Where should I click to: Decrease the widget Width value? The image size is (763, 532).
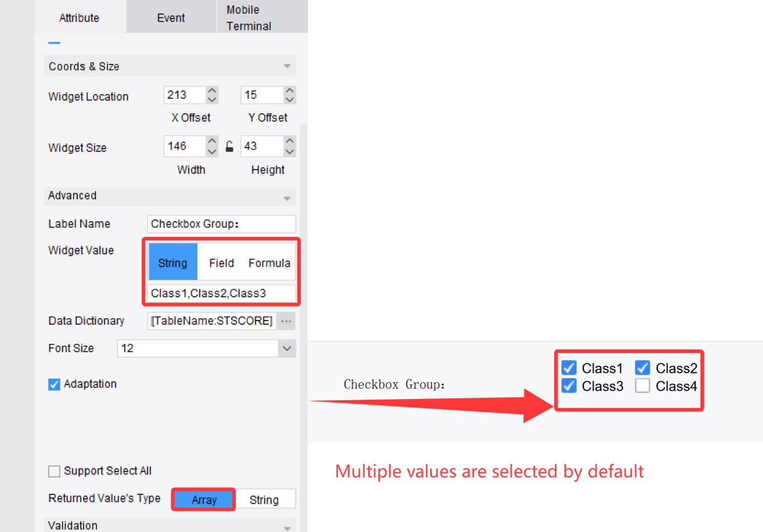point(213,151)
